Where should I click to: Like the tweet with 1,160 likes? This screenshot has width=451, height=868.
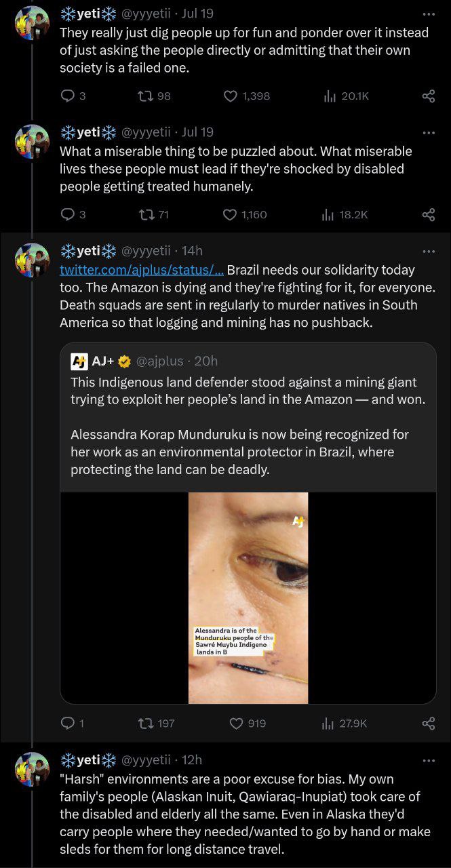coord(230,215)
